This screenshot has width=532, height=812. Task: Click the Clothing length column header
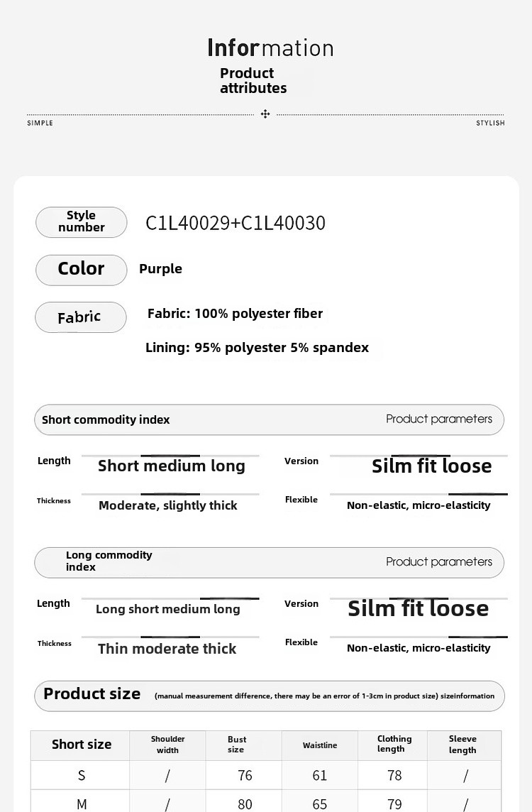click(394, 745)
